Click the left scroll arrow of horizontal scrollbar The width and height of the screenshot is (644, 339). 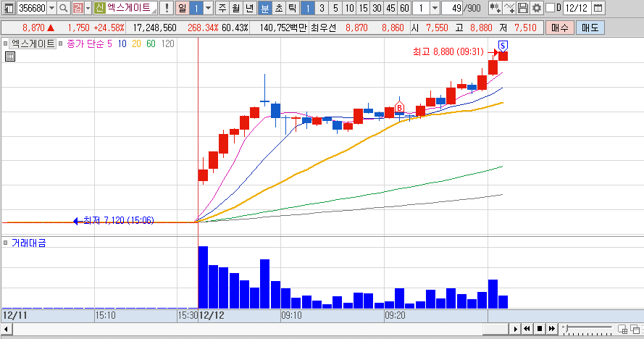[x=7, y=329]
